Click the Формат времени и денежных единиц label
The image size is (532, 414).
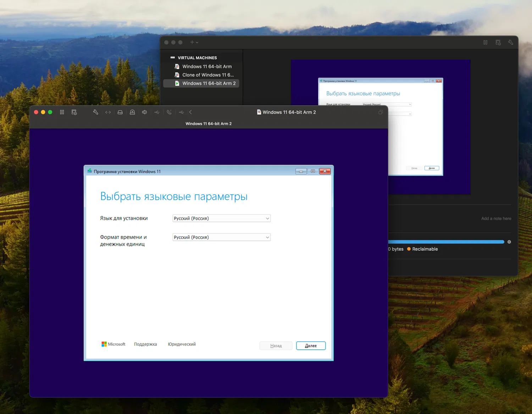(123, 241)
